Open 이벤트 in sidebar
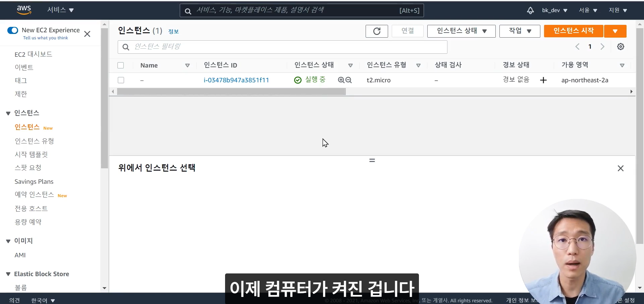 24,68
